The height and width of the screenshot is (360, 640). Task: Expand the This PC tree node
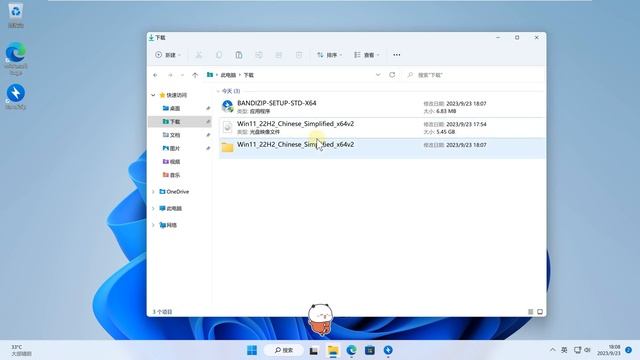(153, 208)
